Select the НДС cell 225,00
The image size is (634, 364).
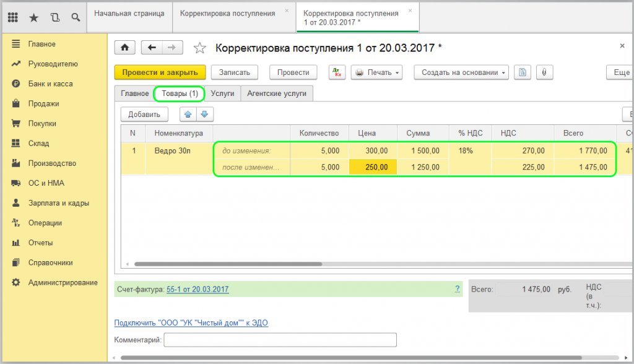(523, 167)
